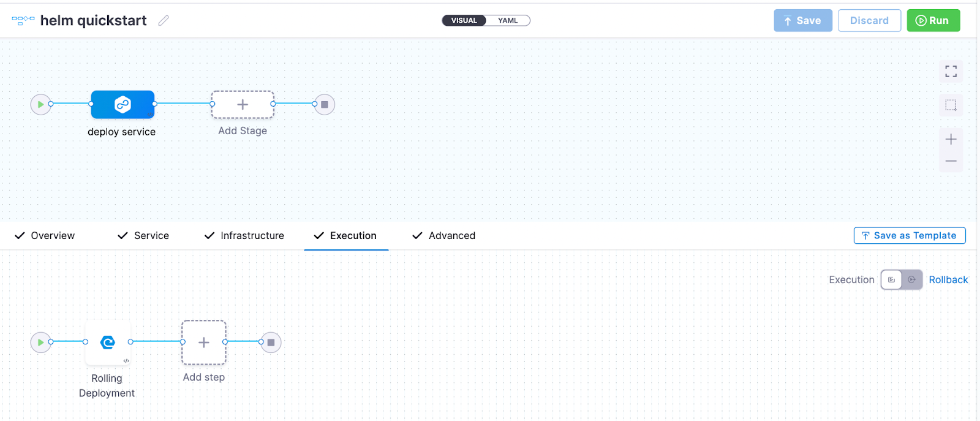Select the Rolling Deployment step icon
The width and height of the screenshot is (980, 421).
tap(108, 343)
